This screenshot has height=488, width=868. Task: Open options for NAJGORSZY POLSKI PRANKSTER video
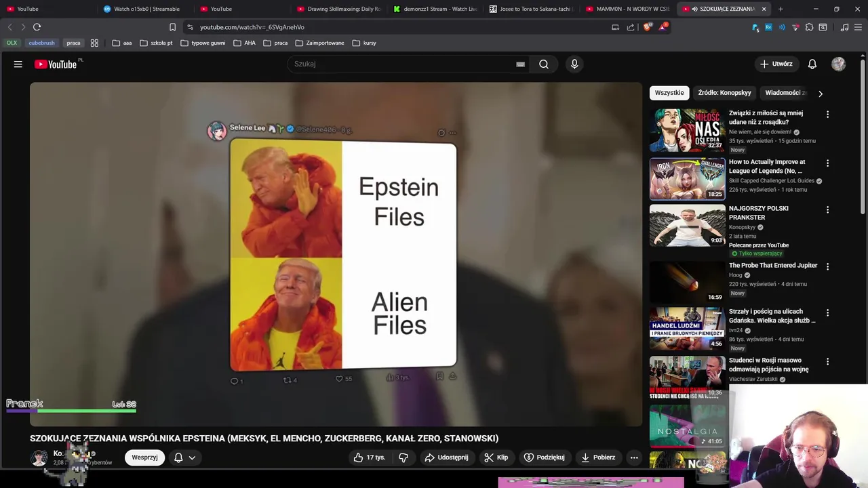[x=827, y=209]
